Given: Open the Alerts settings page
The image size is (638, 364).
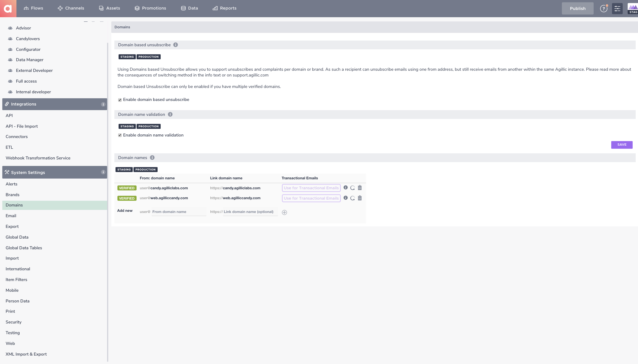Looking at the screenshot, I should coord(11,184).
